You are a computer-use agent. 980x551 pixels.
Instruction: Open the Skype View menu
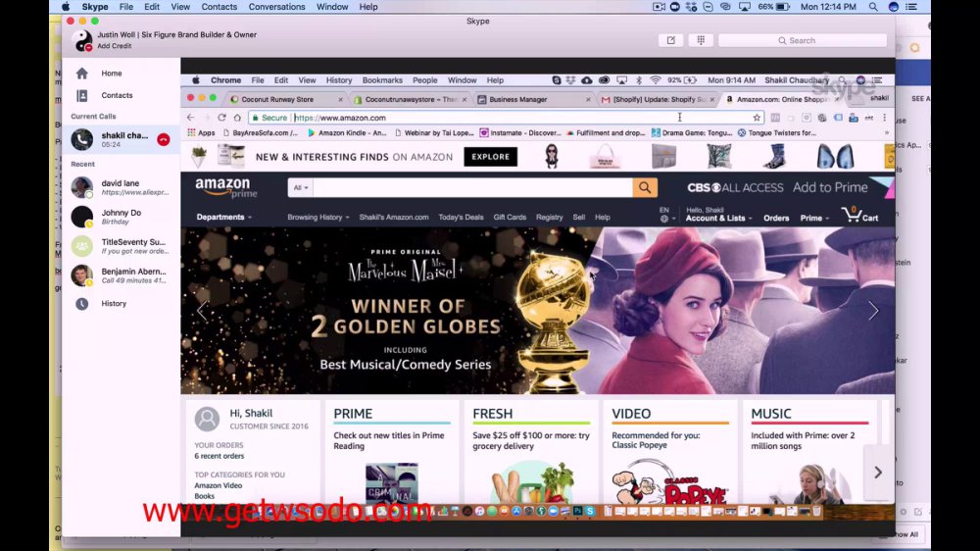pos(180,7)
